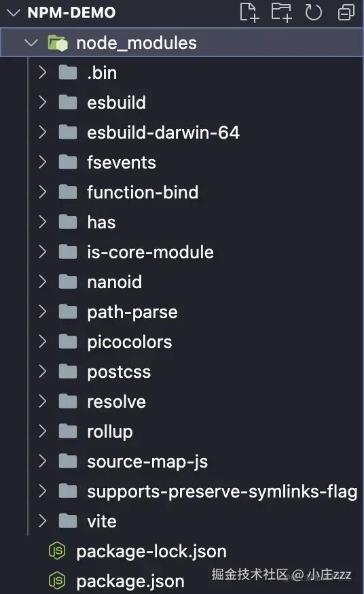Expand the esbuild-darwin-64 folder chevron

42,133
